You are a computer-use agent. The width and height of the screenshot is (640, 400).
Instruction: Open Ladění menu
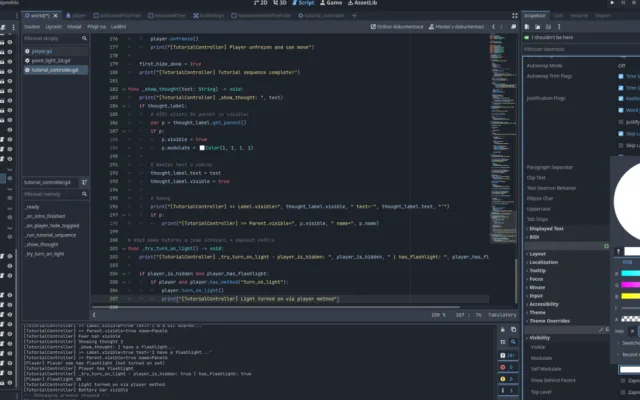pos(118,27)
